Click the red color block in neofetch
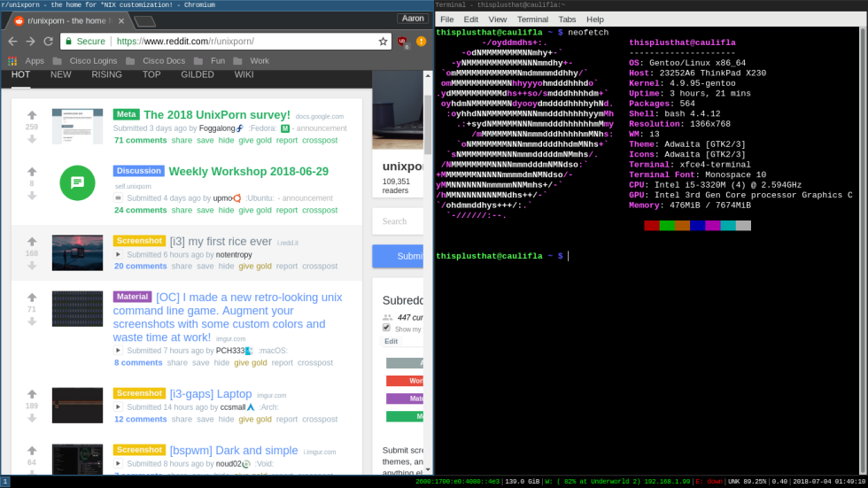 [x=652, y=226]
